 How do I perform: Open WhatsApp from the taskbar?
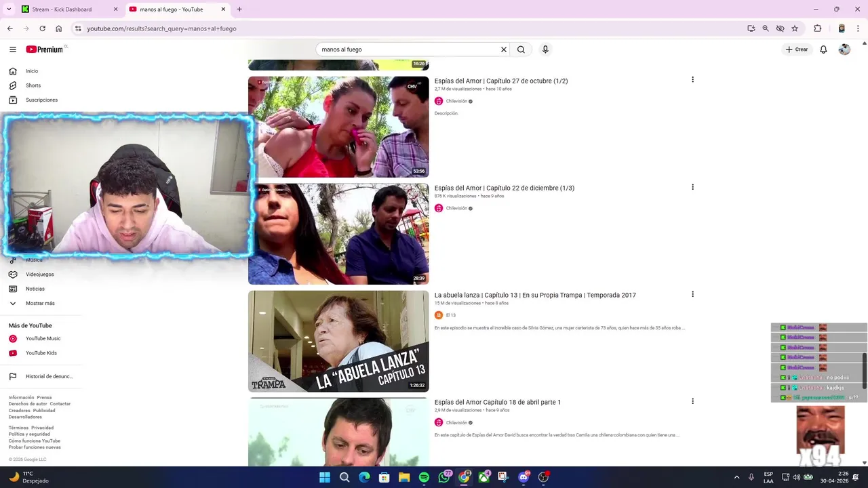coord(444,477)
